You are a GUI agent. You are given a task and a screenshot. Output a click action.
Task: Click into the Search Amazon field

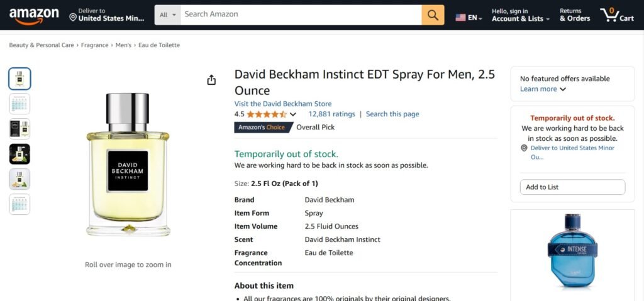click(301, 14)
